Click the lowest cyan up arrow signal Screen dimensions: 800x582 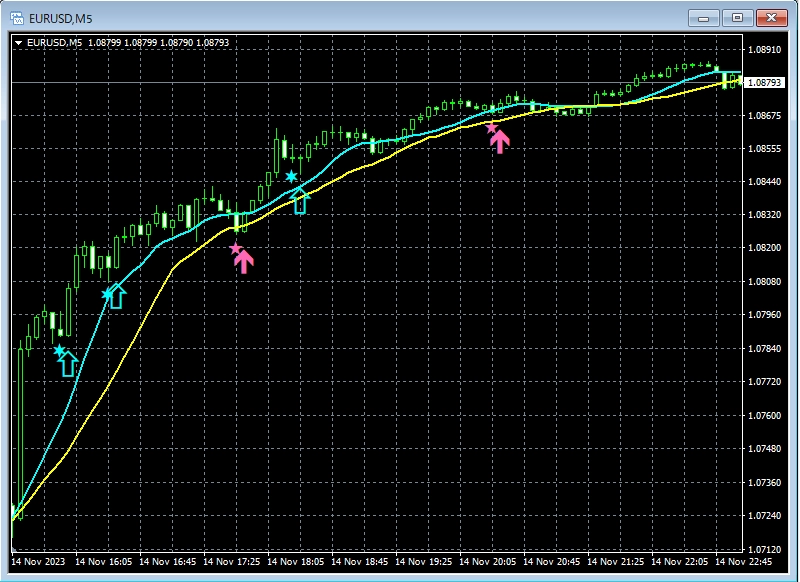point(68,363)
